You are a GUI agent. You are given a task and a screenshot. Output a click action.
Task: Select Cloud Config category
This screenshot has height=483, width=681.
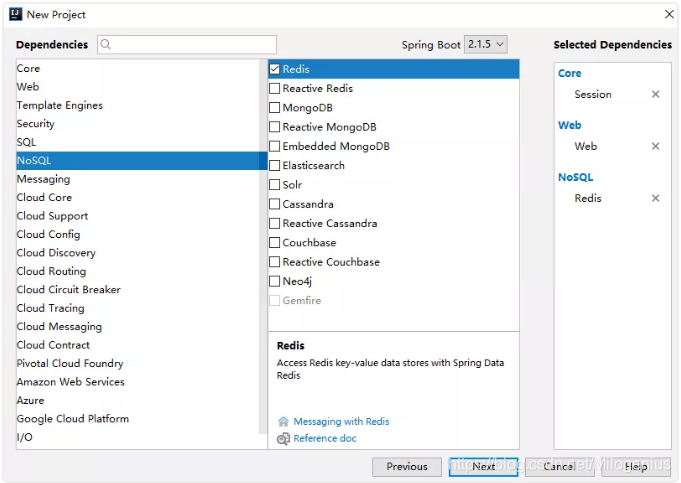pyautogui.click(x=138, y=235)
